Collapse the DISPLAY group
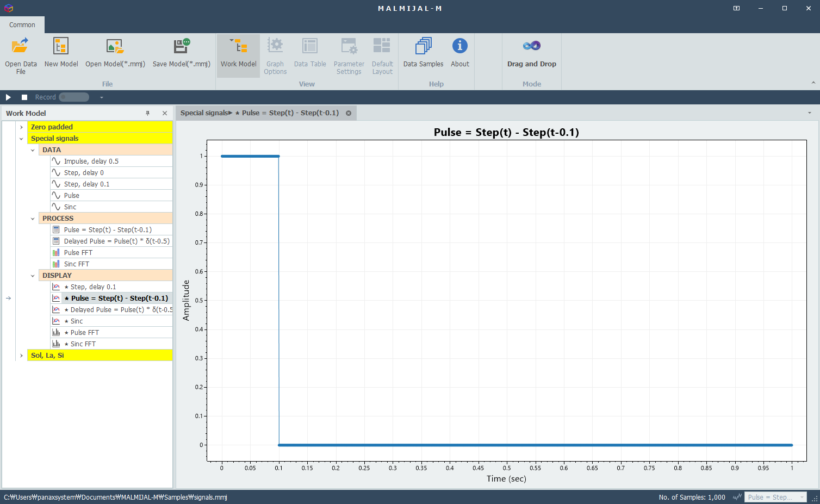 pyautogui.click(x=33, y=276)
